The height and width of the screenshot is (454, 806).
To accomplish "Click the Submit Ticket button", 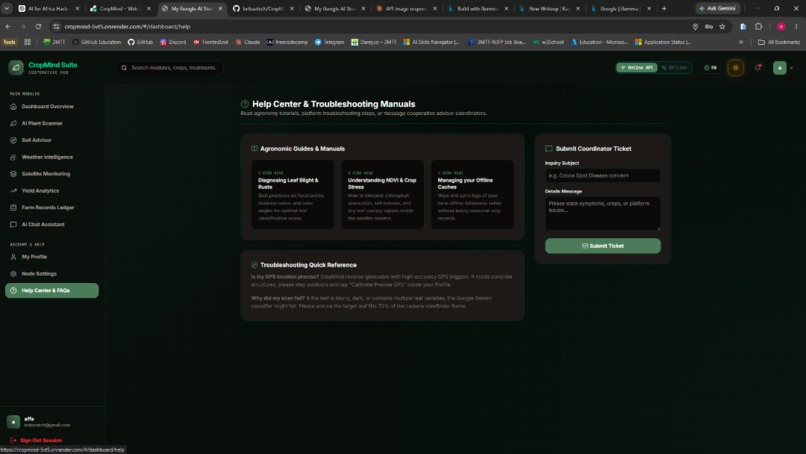I will [602, 246].
